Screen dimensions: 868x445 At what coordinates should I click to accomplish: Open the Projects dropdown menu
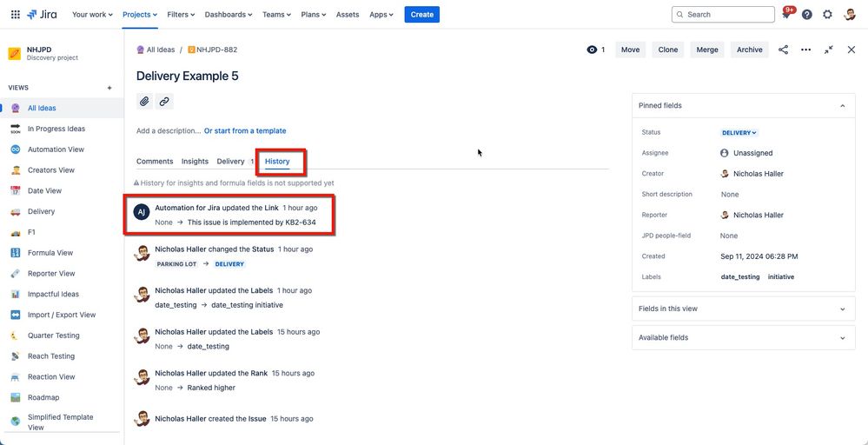point(140,15)
